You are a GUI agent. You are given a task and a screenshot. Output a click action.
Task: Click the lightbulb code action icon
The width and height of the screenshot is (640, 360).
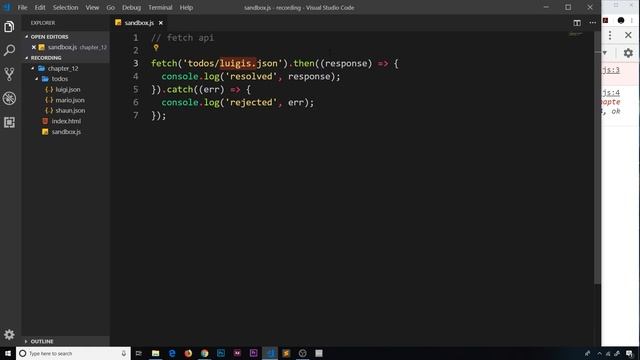coord(156,48)
